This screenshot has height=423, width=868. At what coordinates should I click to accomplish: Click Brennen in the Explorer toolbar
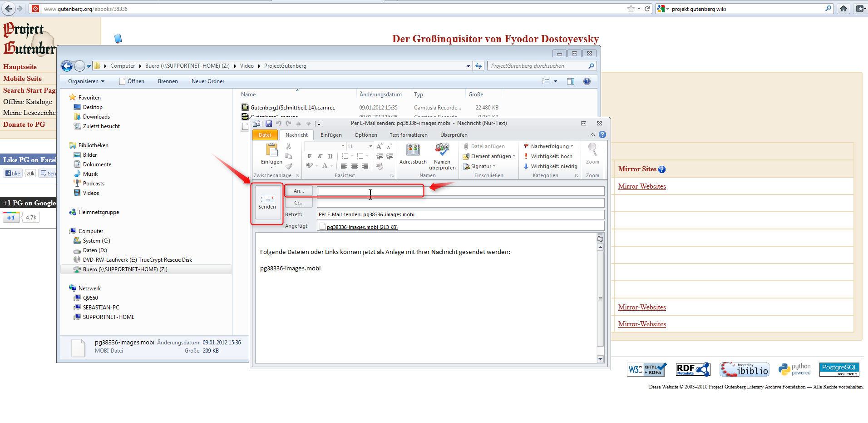[168, 81]
